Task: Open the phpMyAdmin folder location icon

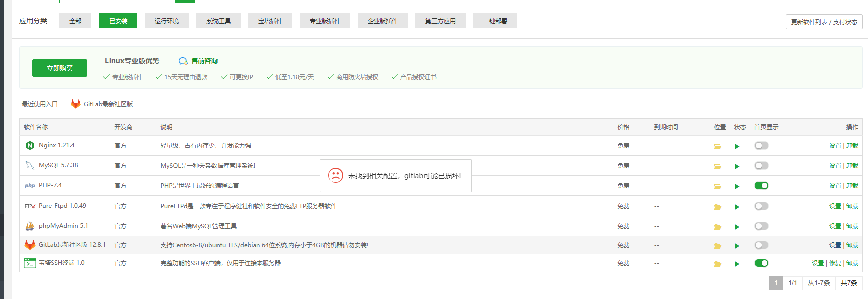Action: (x=717, y=227)
